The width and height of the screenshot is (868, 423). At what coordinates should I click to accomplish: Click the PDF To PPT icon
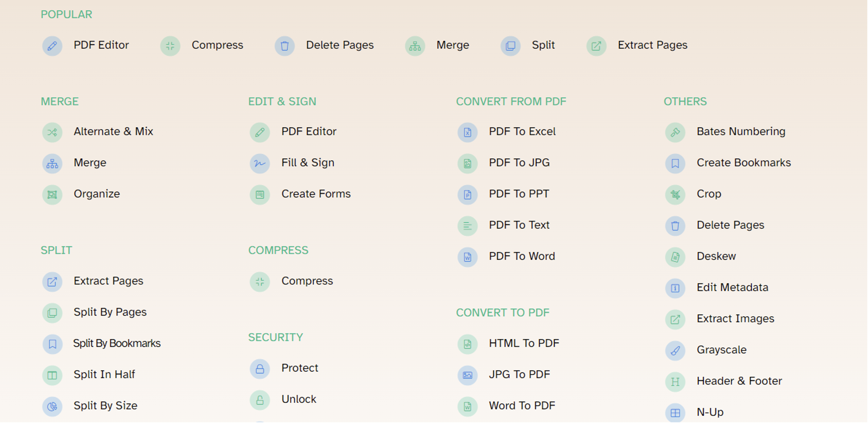(x=467, y=195)
